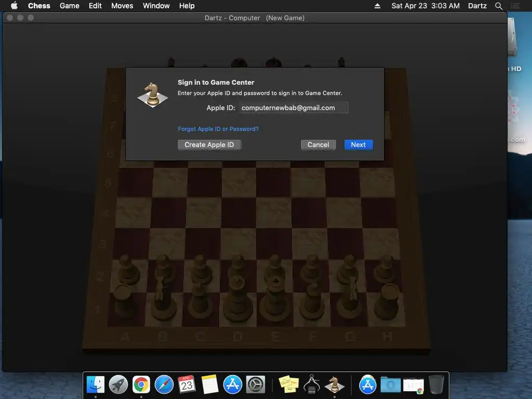Select the white king on E1
This screenshot has height=399, width=532.
tap(275, 298)
